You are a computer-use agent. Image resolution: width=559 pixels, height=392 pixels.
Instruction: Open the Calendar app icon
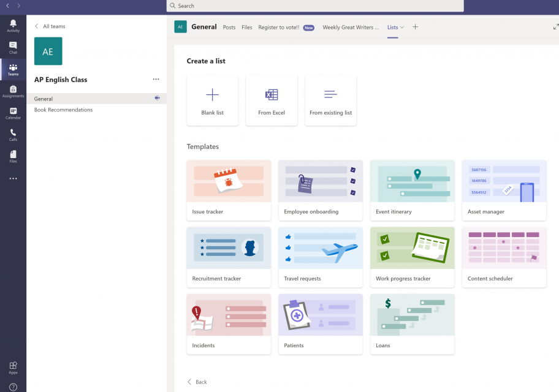click(13, 113)
